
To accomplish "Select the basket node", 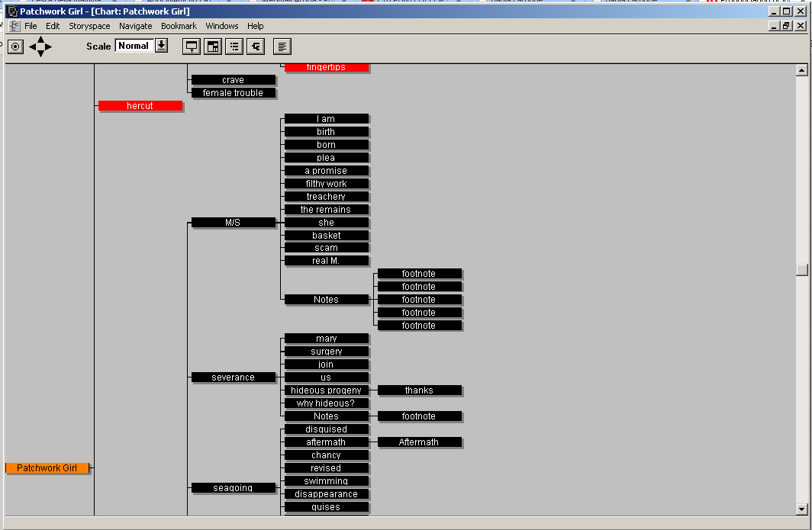I will [327, 235].
